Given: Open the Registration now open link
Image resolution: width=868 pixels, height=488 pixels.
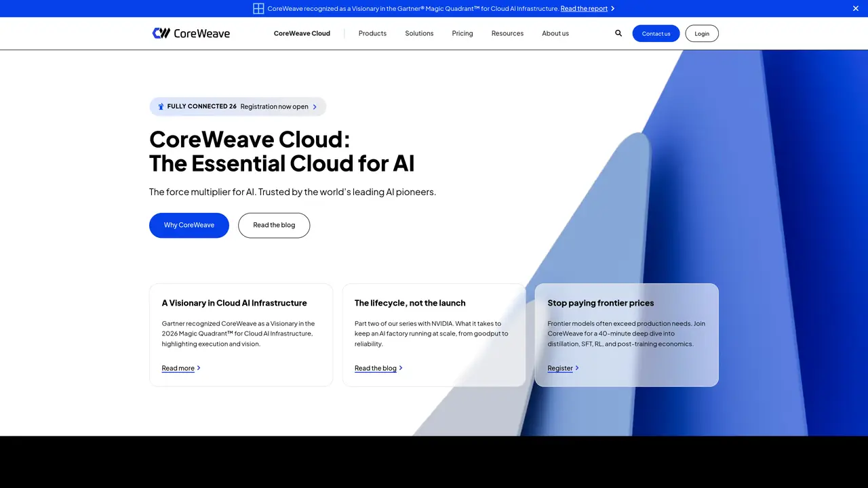Looking at the screenshot, I should (274, 106).
